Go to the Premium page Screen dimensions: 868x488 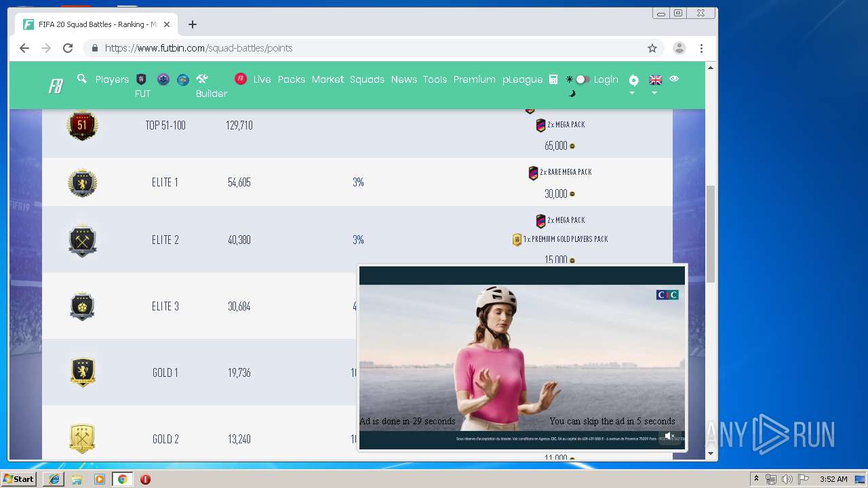[474, 79]
